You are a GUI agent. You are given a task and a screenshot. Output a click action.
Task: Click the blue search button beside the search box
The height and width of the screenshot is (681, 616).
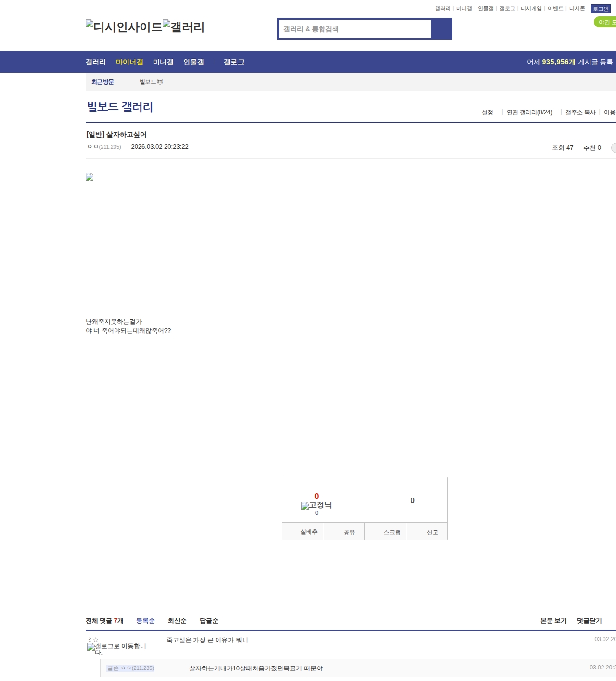(441, 29)
